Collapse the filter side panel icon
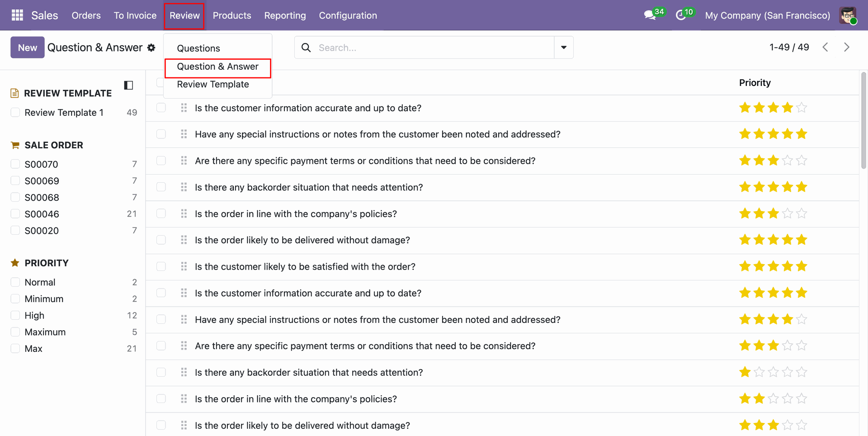The height and width of the screenshot is (436, 868). [x=128, y=85]
